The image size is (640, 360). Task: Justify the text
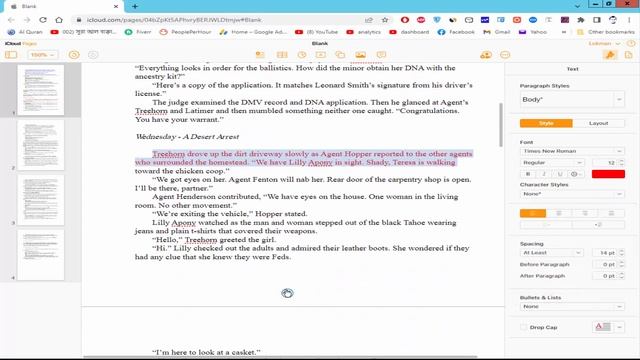coord(611,213)
